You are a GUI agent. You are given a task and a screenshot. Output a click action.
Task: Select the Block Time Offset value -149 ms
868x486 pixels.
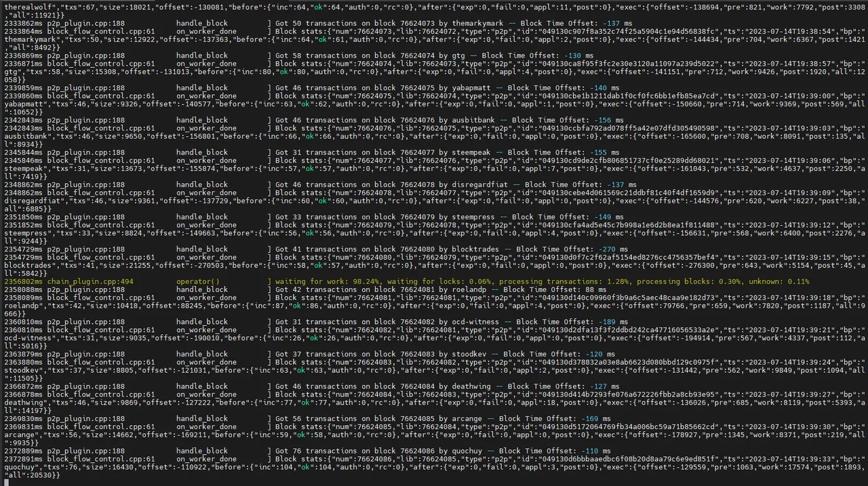tap(608, 217)
